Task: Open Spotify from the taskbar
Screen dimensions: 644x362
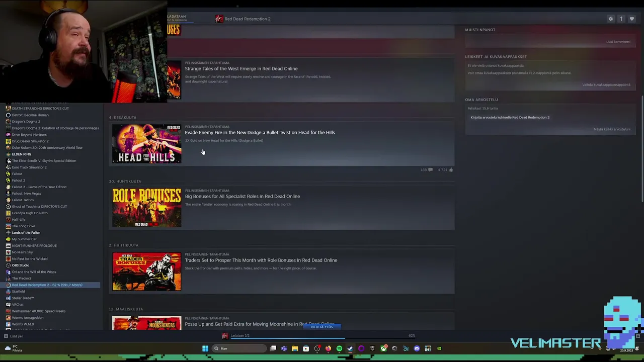Action: pyautogui.click(x=339, y=348)
